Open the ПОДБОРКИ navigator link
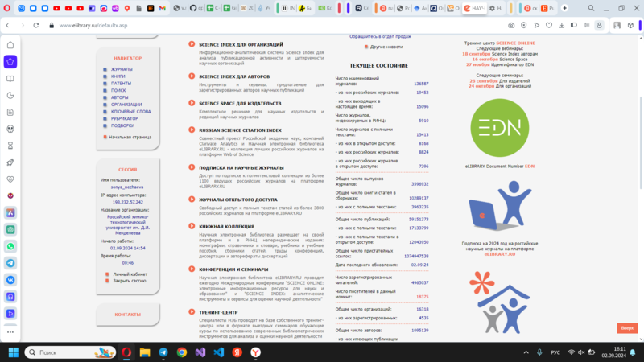The width and height of the screenshot is (644, 362). tap(122, 125)
